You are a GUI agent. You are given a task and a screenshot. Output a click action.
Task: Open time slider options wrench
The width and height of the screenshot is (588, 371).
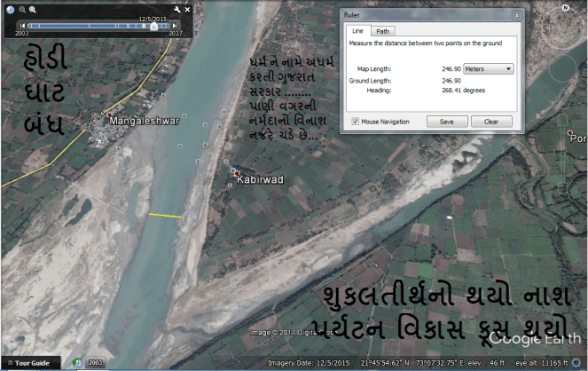pyautogui.click(x=176, y=9)
